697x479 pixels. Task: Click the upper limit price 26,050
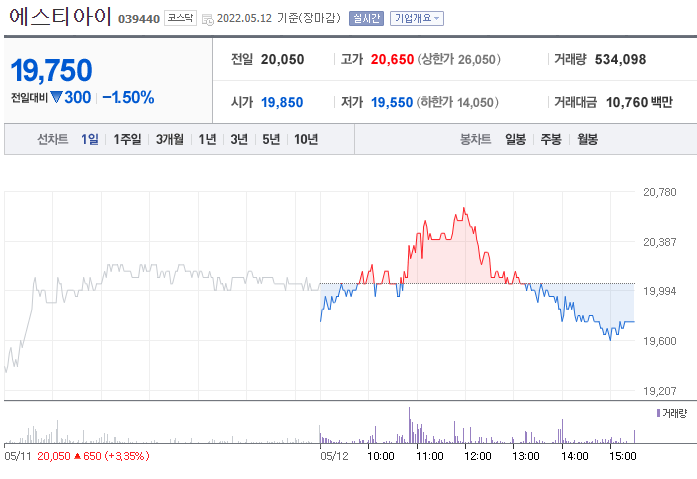pyautogui.click(x=477, y=60)
